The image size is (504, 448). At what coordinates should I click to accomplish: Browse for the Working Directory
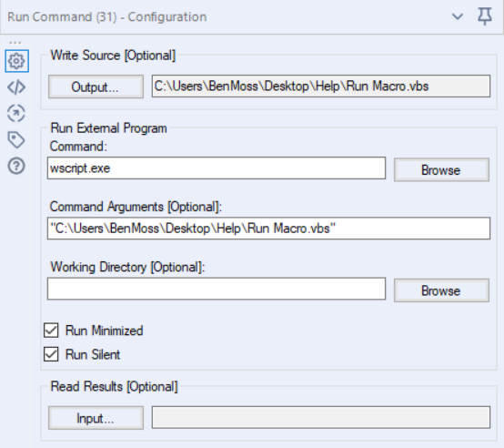[x=441, y=290]
